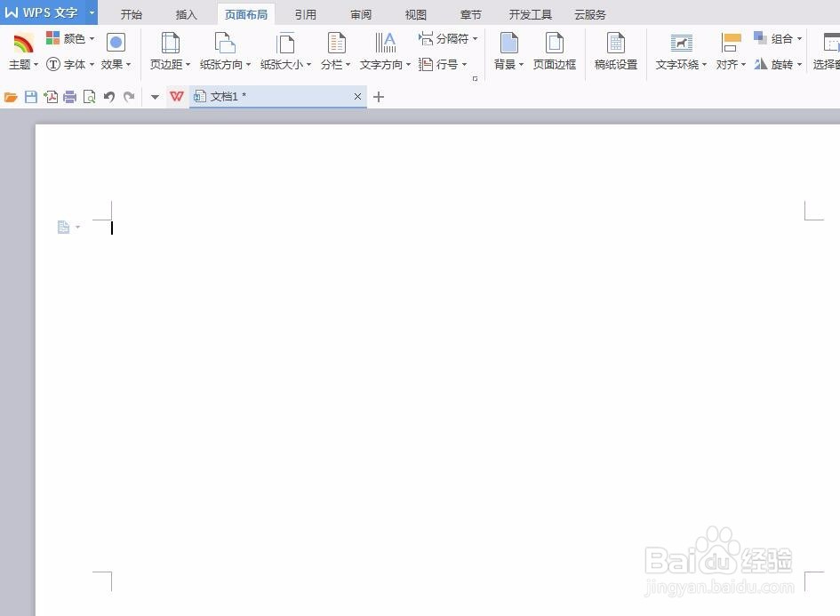Switch to the 章节 tab
Image resolution: width=840 pixels, height=616 pixels.
[x=471, y=14]
